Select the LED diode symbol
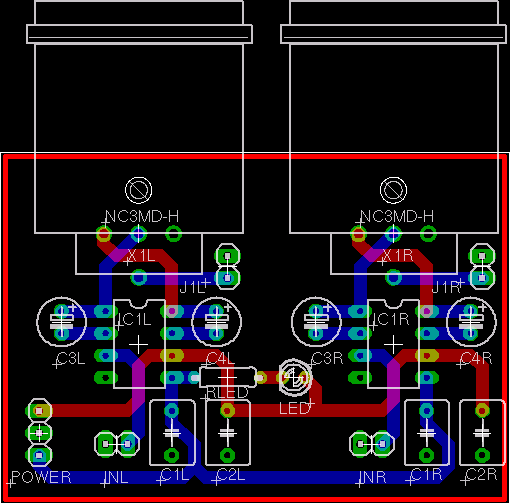 coord(295,377)
